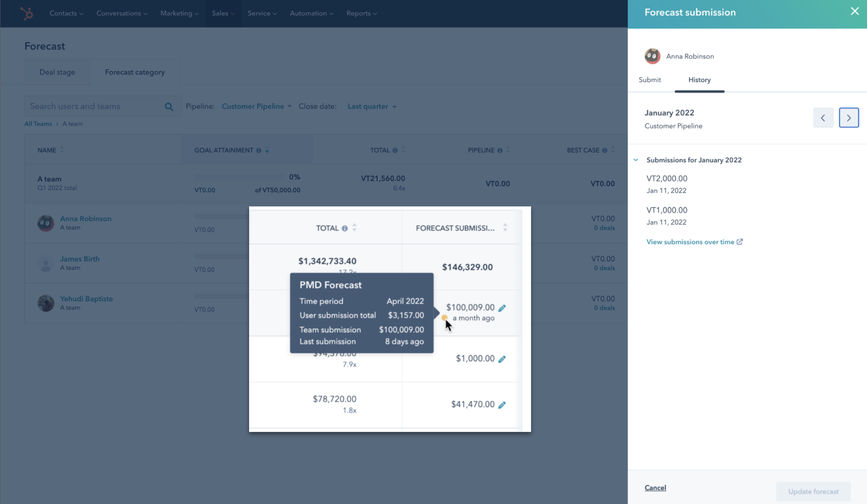Expand the Forecast category toggle

tap(134, 72)
